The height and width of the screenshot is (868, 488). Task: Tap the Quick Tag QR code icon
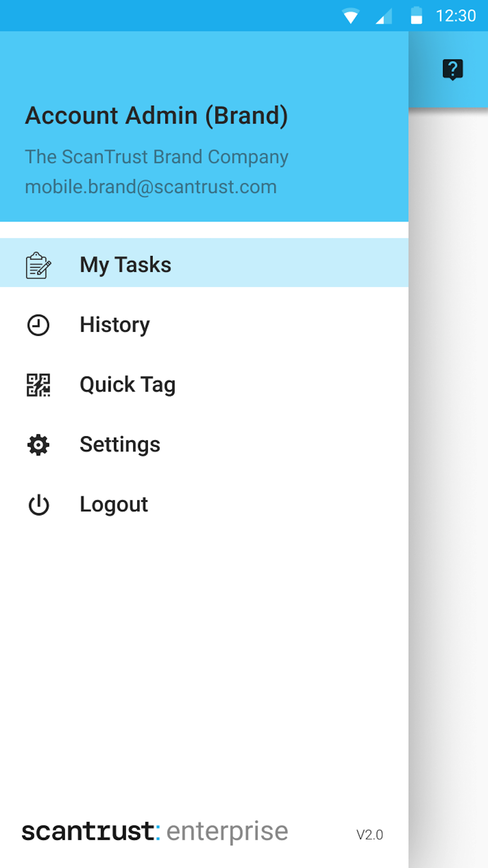click(x=38, y=385)
